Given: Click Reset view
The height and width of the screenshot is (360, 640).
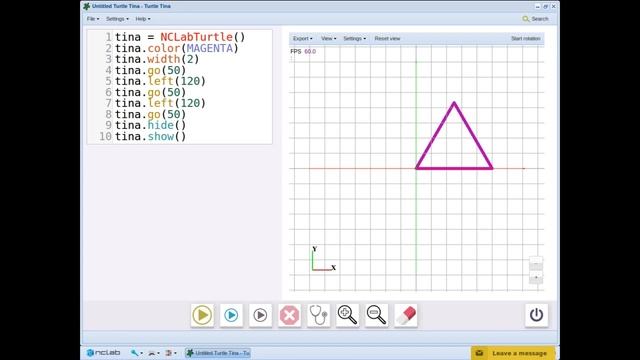Looking at the screenshot, I should pos(387,38).
